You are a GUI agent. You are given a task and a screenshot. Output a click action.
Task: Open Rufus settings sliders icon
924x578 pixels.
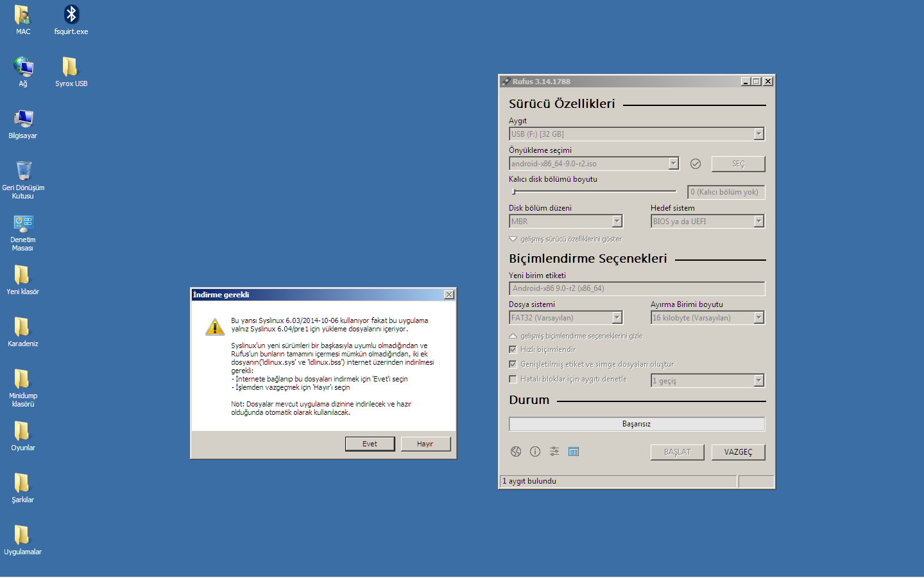click(x=554, y=451)
